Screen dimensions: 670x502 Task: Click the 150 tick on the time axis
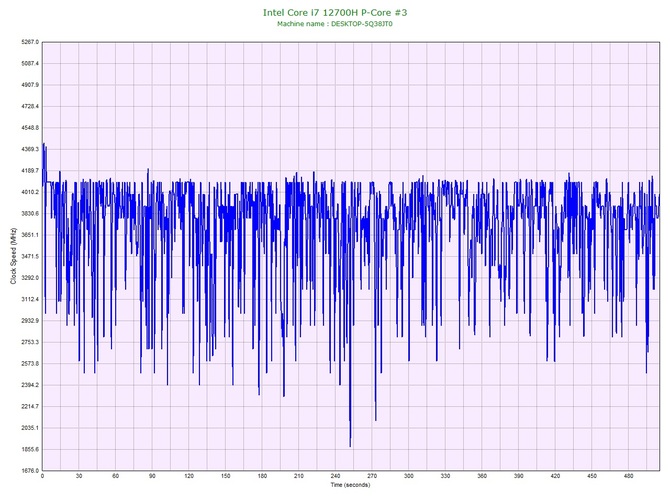tap(226, 476)
